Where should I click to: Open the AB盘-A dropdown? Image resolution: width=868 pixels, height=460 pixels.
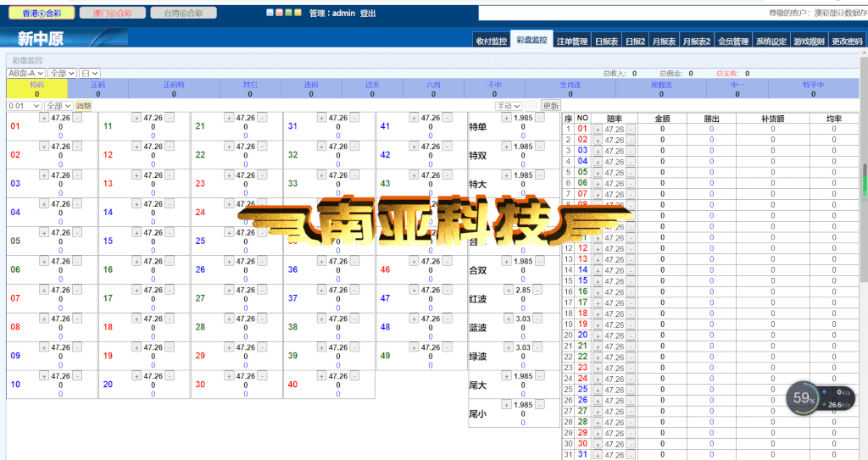click(x=26, y=73)
